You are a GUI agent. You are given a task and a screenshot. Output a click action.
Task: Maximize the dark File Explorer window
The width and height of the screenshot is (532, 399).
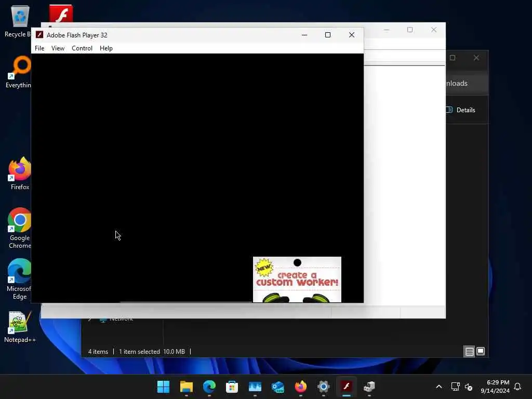(x=453, y=58)
